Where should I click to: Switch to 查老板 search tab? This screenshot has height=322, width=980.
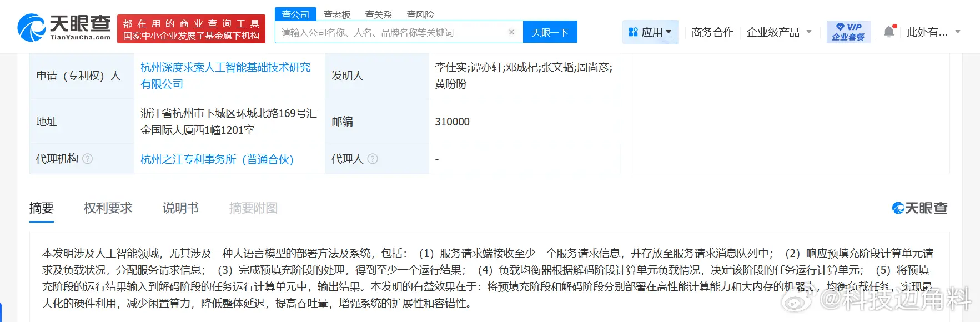(337, 14)
